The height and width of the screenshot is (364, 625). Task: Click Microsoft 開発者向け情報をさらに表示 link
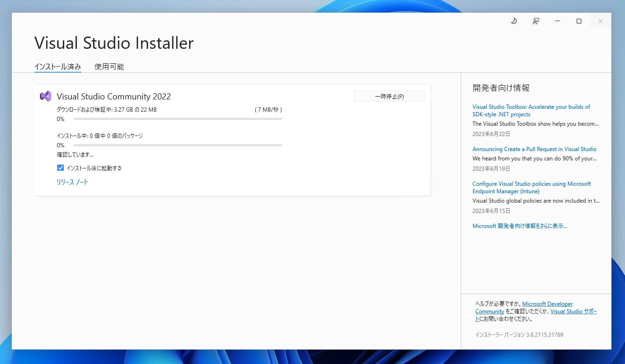point(520,226)
